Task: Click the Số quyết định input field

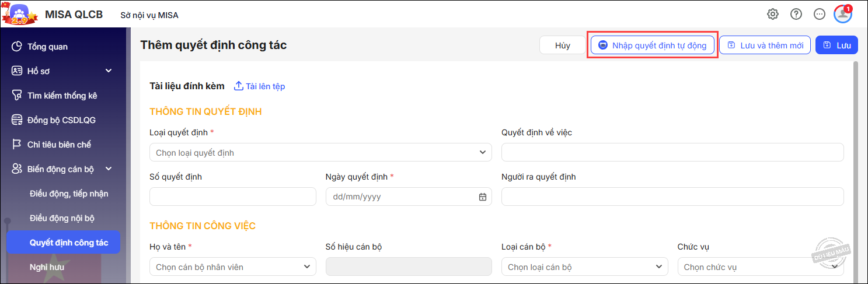Action: pyautogui.click(x=232, y=197)
